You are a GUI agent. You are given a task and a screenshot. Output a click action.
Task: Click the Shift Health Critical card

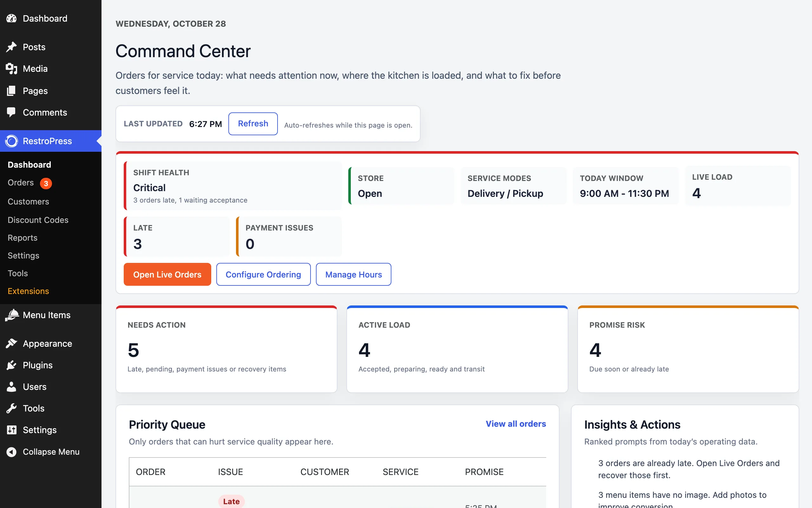tap(233, 186)
